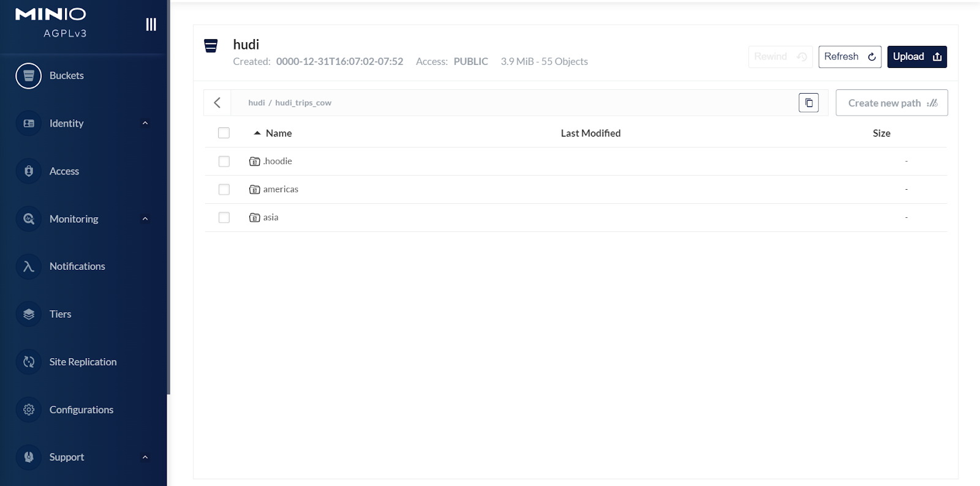Tick the asia folder checkbox
The image size is (980, 486).
pyautogui.click(x=224, y=218)
